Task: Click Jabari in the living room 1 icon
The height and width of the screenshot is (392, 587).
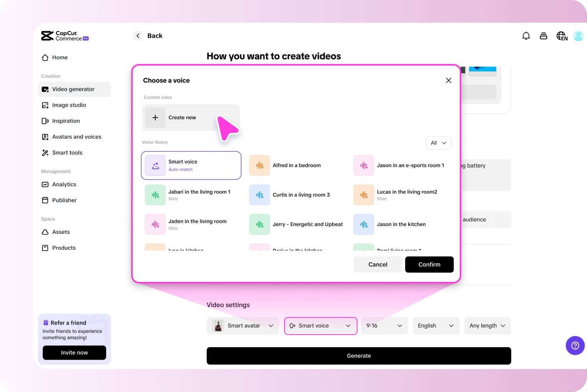Action: 155,195
